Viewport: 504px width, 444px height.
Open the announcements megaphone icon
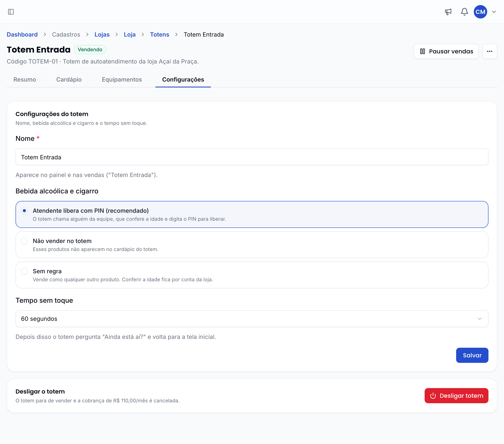pyautogui.click(x=448, y=12)
